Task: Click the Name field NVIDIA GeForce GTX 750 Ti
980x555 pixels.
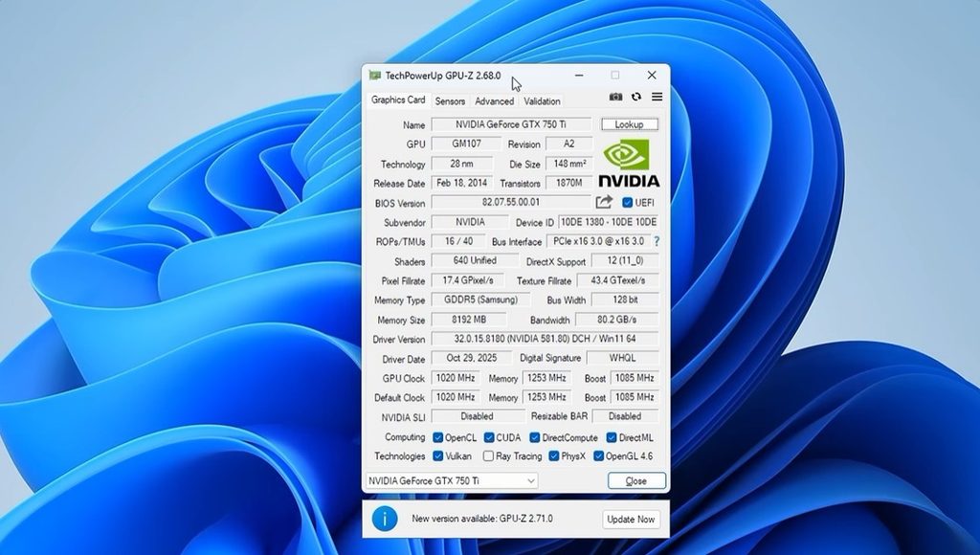Action: [x=511, y=124]
